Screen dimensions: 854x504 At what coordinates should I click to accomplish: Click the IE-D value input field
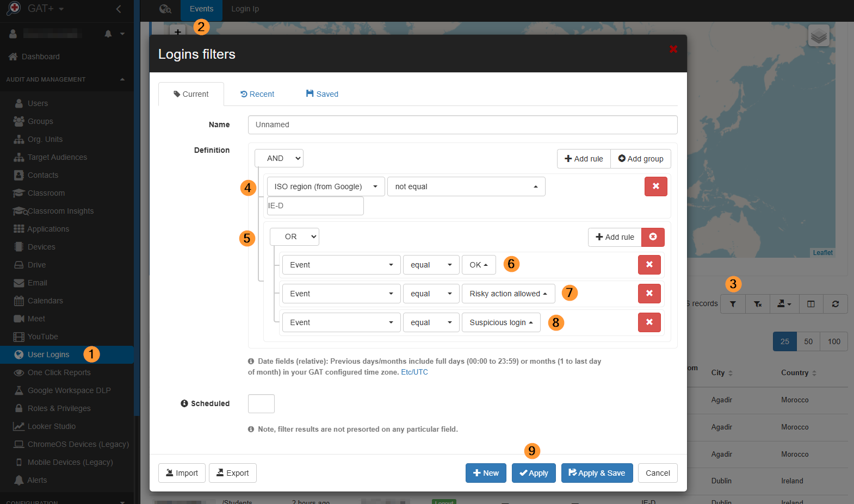(315, 206)
